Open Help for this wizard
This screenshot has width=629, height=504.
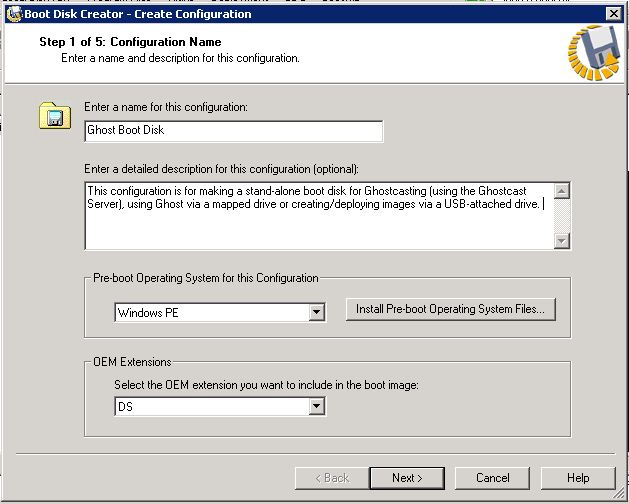[x=578, y=478]
